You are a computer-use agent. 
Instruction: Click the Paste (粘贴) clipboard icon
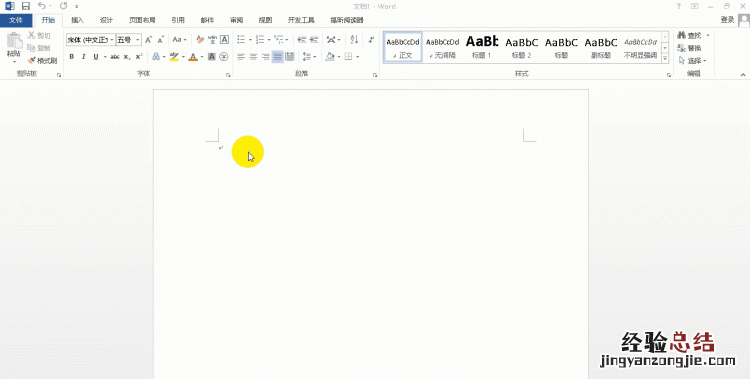click(x=14, y=41)
